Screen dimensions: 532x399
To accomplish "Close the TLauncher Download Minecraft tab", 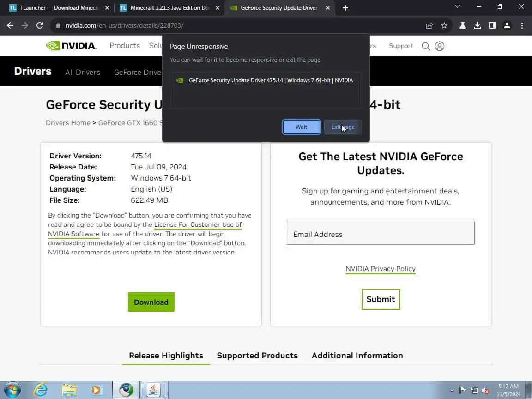I will point(107,8).
